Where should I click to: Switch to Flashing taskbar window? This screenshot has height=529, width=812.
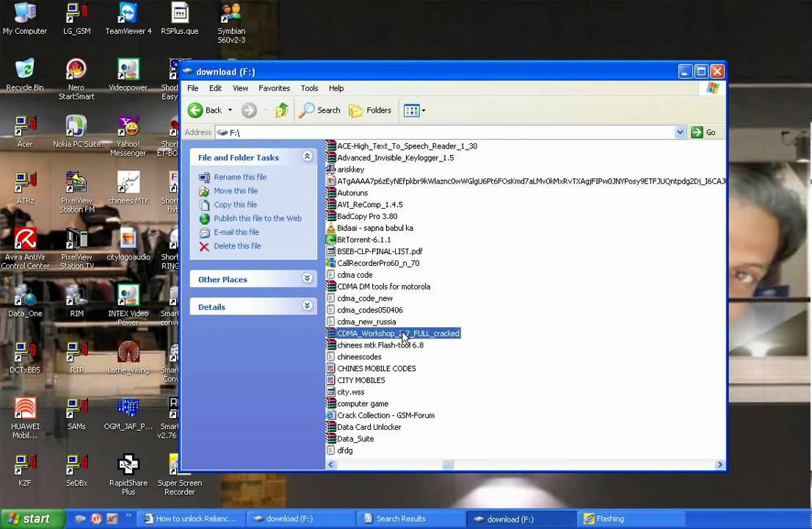[631, 519]
